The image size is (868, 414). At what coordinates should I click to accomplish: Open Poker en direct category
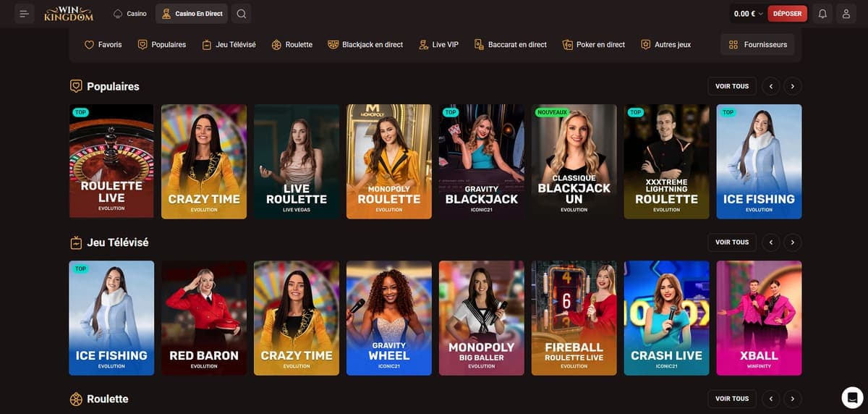[x=594, y=45]
